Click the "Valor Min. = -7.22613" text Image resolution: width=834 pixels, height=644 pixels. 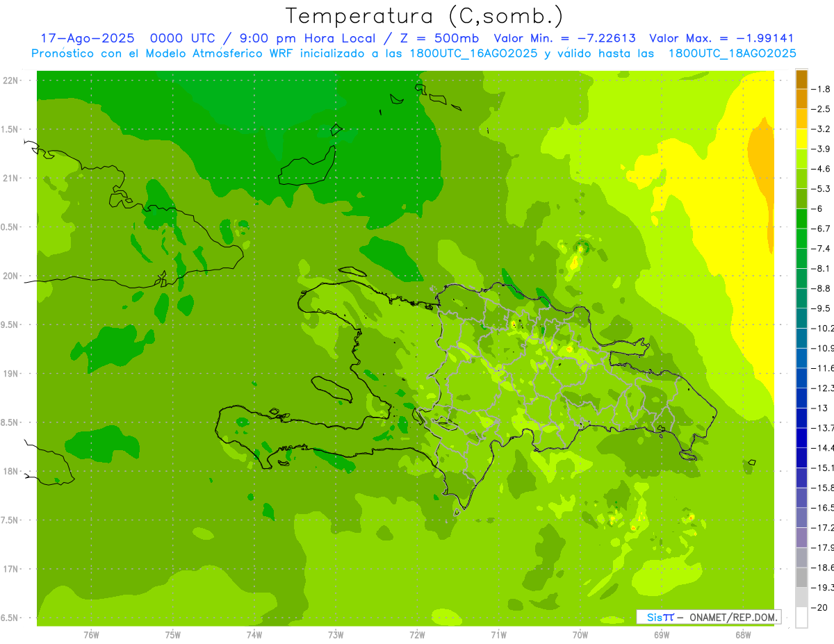click(x=564, y=38)
